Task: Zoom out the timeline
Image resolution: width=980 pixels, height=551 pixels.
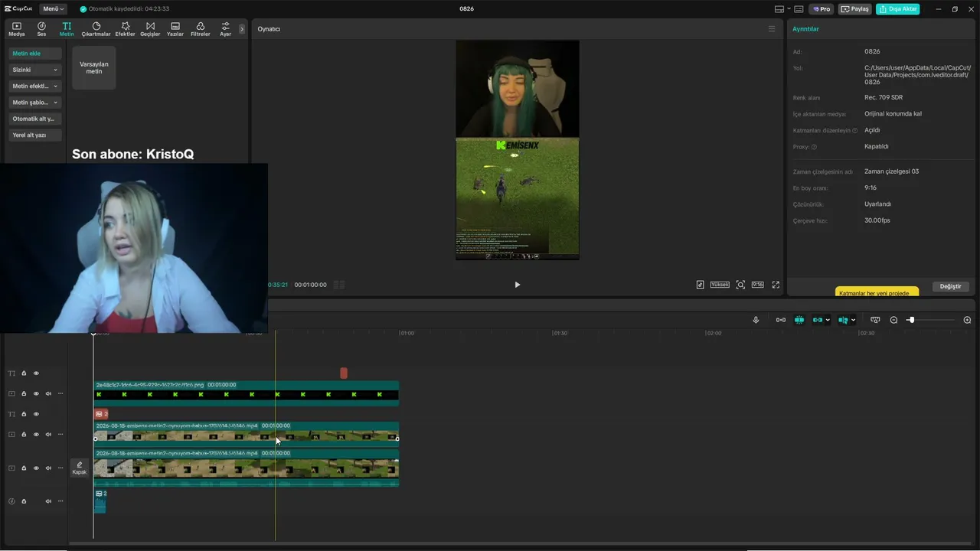Action: coord(893,320)
